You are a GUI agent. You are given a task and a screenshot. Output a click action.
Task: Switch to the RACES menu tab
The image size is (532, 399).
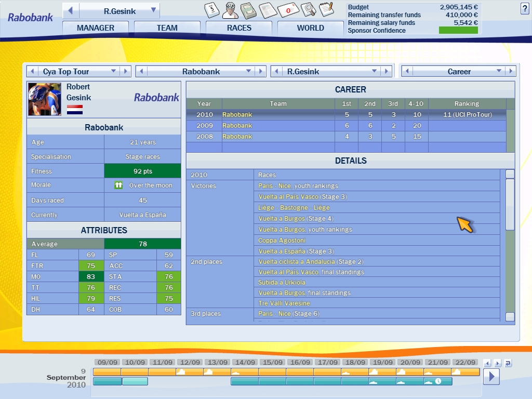click(239, 28)
